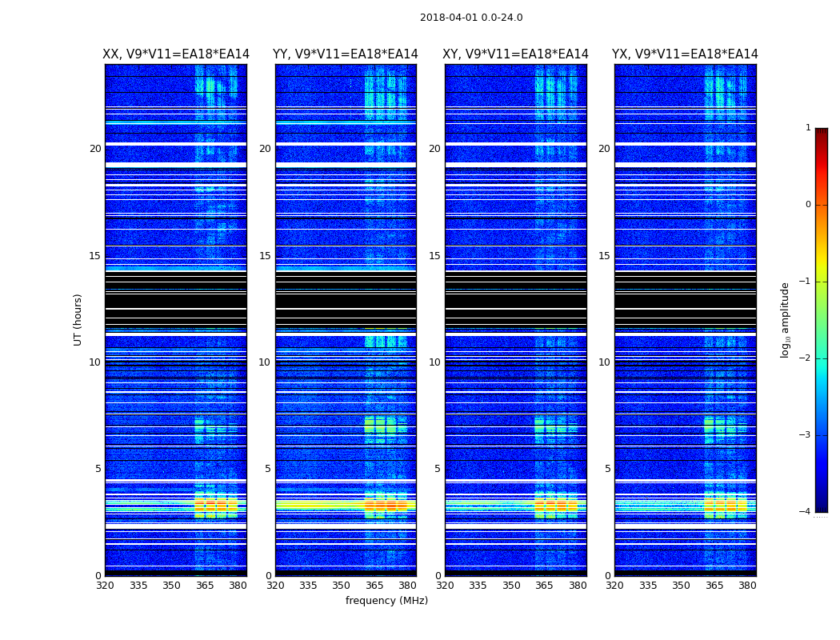Click the 20 hour tick on the XX plot
Viewport: 840px width, 640px height.
(95, 149)
